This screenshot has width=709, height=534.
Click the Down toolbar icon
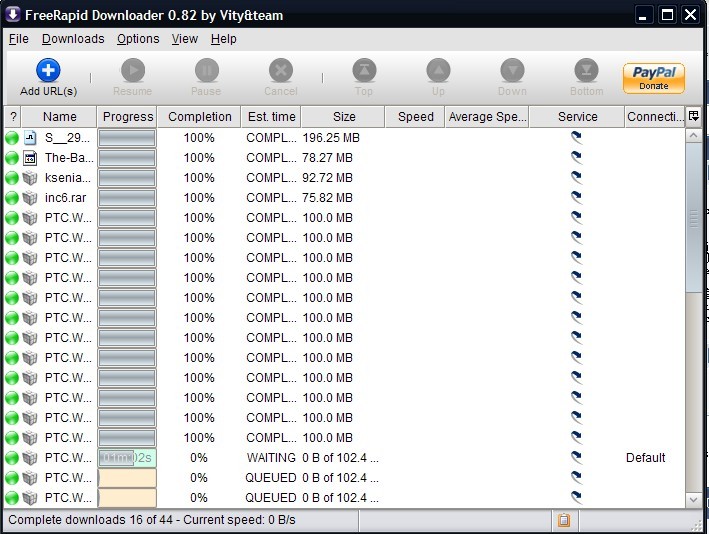(512, 71)
